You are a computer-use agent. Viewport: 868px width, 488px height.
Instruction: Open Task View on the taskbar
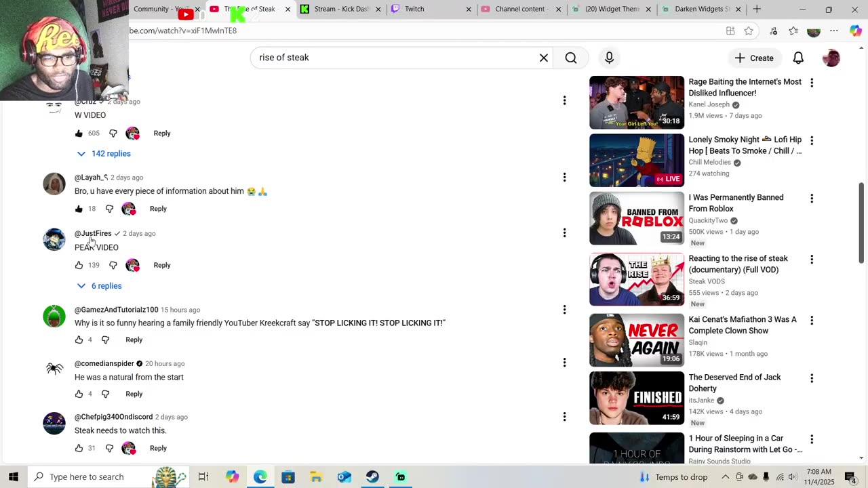(x=203, y=476)
